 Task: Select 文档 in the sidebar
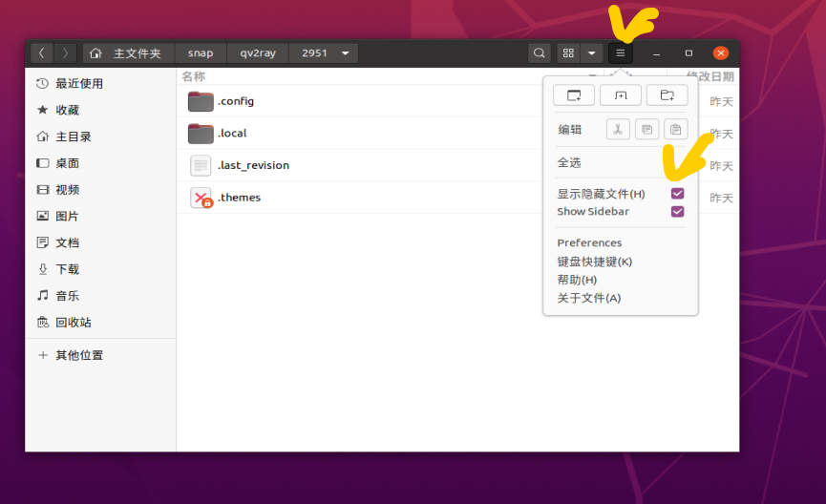[x=100, y=242]
